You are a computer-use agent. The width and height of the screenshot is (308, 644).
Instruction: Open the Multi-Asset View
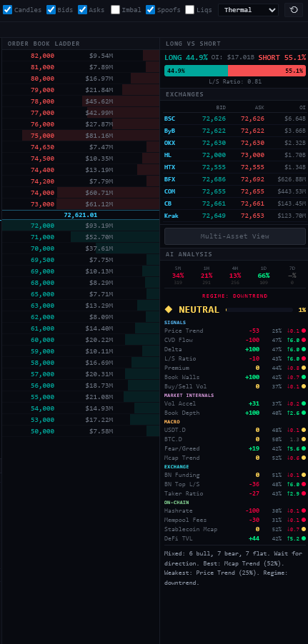(235, 236)
